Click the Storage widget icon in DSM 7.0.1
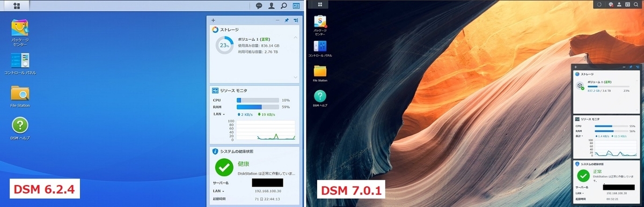Viewport: 644px width, 207px height. pyautogui.click(x=577, y=73)
